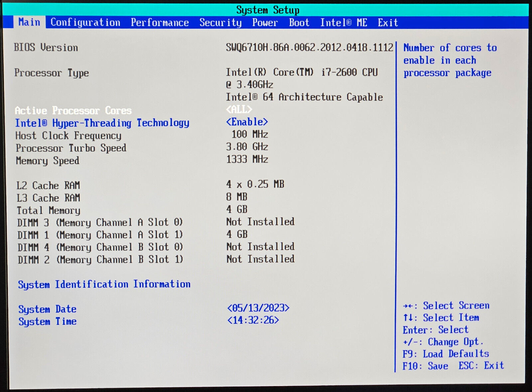Viewport: 532px width, 392px height.
Task: Click the Memory Speed label
Action: (x=48, y=161)
